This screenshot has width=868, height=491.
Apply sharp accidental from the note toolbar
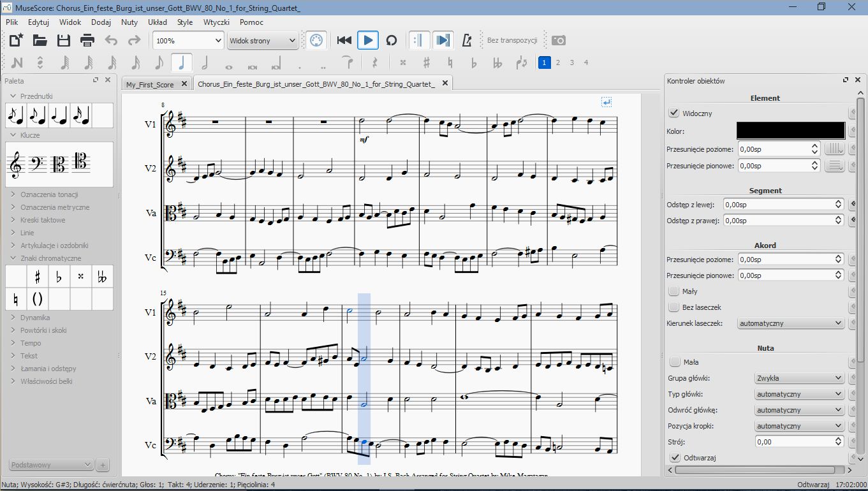[427, 62]
